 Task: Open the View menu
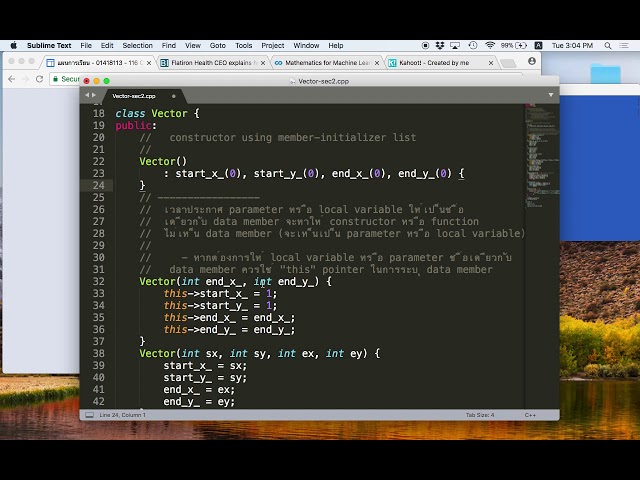193,45
